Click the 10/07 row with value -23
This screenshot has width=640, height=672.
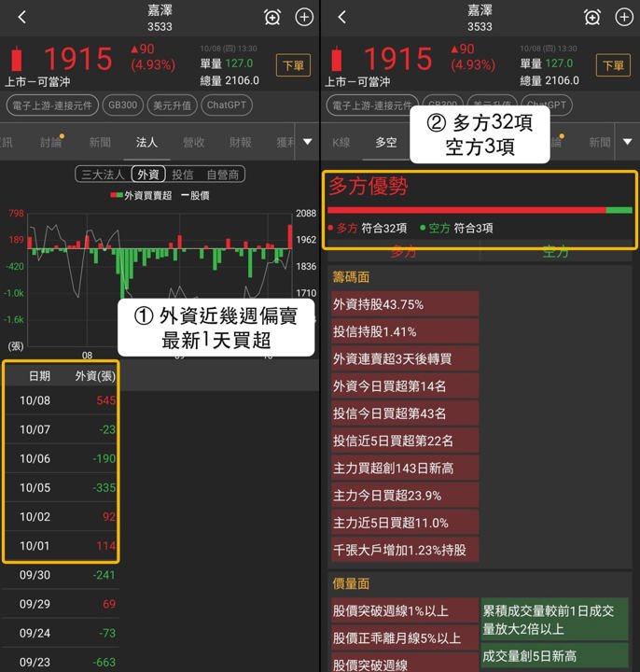tap(61, 429)
